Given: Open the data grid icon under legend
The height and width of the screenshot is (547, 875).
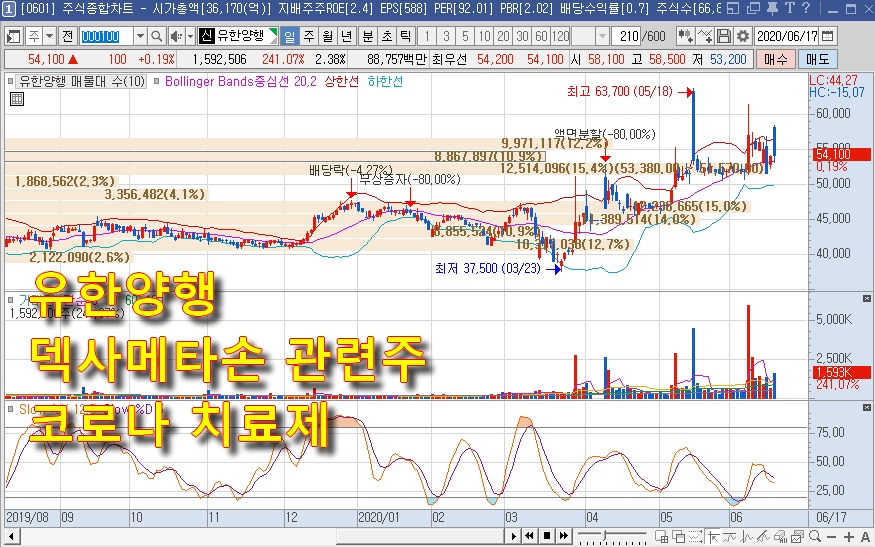Looking at the screenshot, I should 17,99.
